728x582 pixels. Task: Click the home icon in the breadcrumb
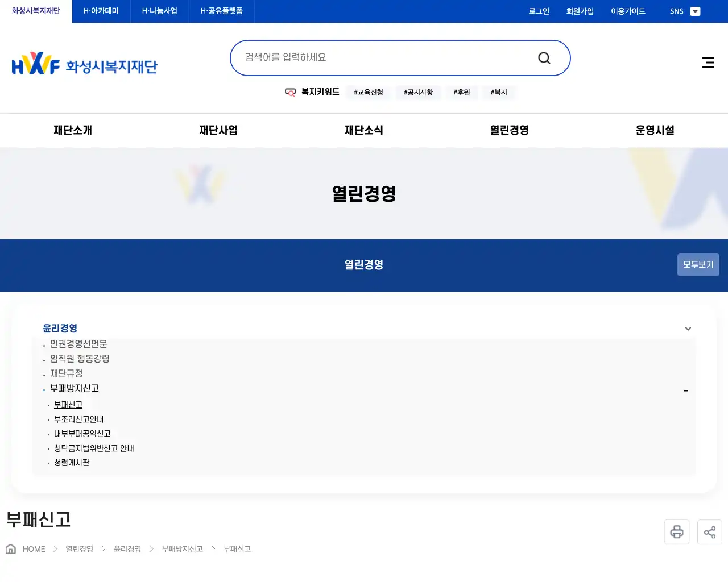[10, 548]
